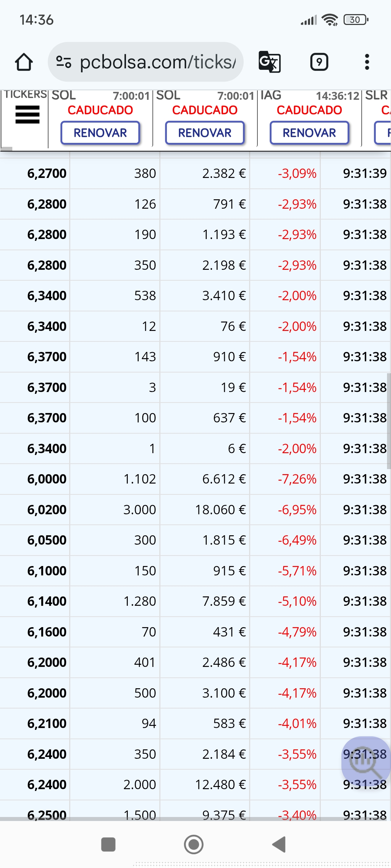This screenshot has height=868, width=391.
Task: Open the Google Translate page icon
Action: pyautogui.click(x=270, y=62)
